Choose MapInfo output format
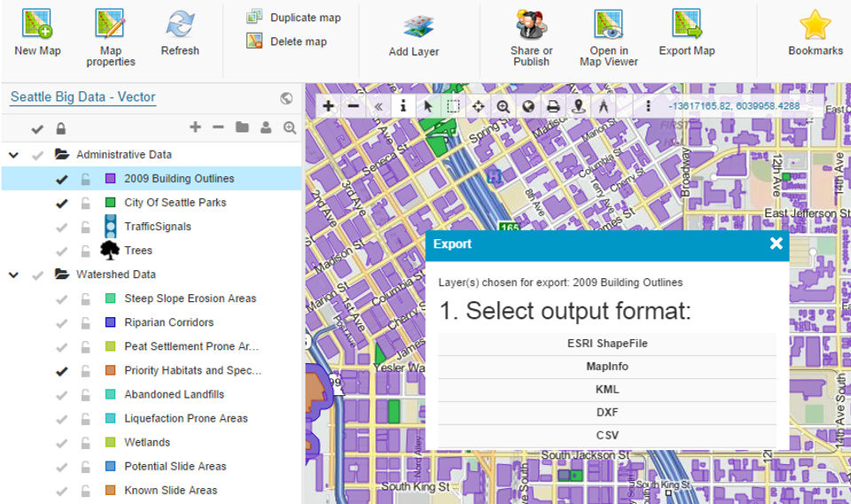This screenshot has height=504, width=851. click(x=606, y=367)
